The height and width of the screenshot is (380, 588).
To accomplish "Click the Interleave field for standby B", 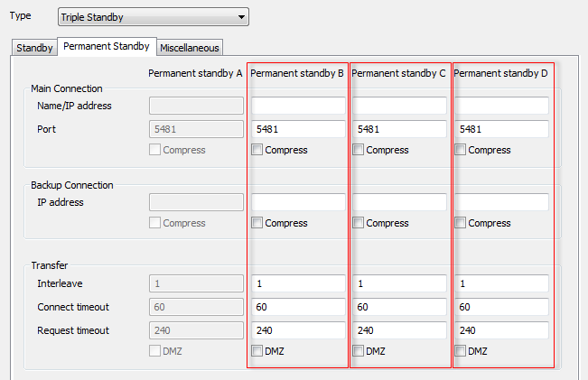I will coord(298,283).
